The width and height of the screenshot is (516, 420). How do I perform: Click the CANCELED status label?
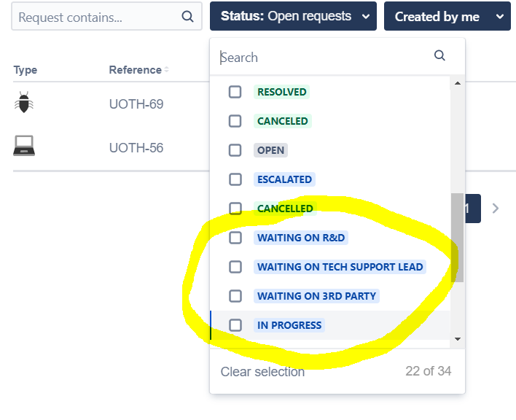point(282,121)
